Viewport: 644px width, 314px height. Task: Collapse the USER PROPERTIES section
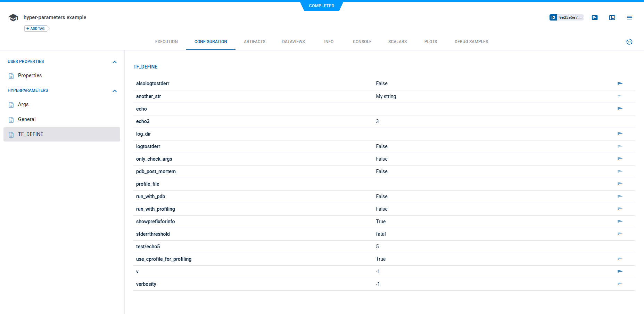coord(115,62)
